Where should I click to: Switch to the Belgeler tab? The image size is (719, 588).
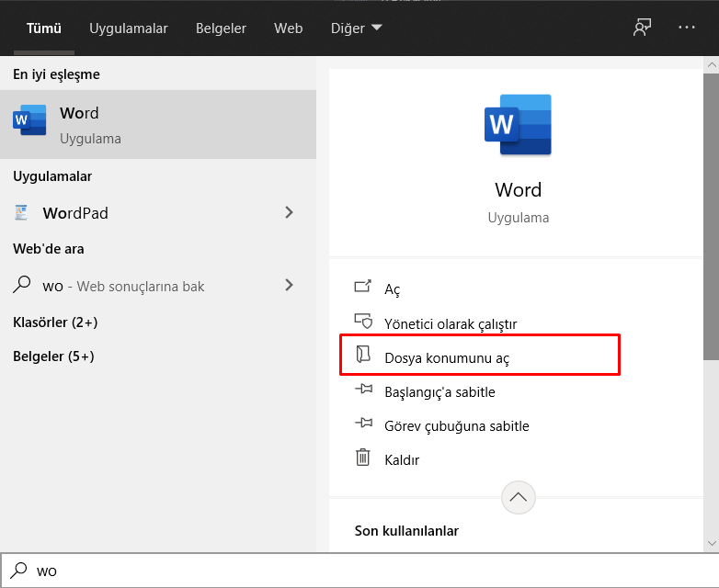221,28
